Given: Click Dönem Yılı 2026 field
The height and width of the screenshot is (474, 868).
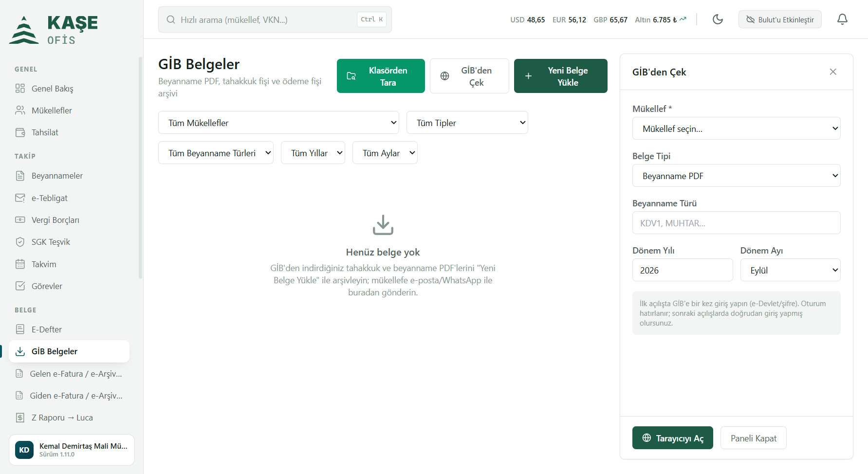Looking at the screenshot, I should coord(683,270).
